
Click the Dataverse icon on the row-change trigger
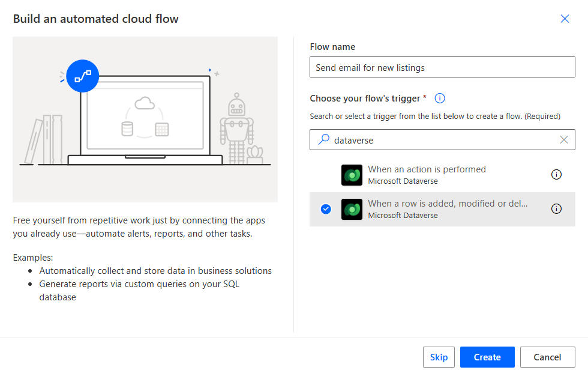pos(352,209)
